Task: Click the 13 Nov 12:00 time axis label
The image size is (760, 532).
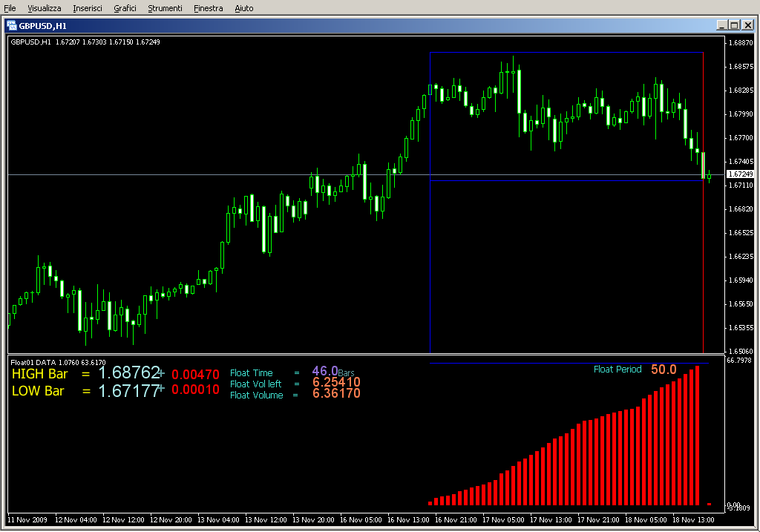Action: [x=266, y=520]
